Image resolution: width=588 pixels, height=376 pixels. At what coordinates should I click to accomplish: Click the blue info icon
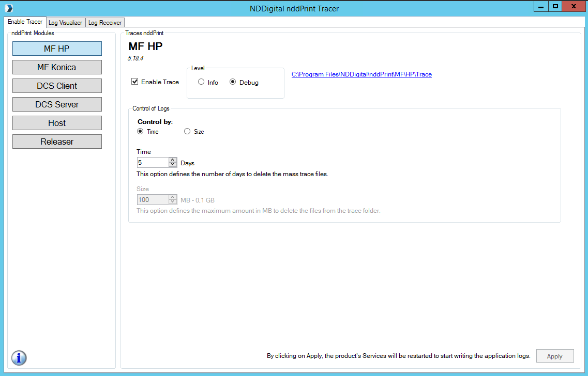19,357
